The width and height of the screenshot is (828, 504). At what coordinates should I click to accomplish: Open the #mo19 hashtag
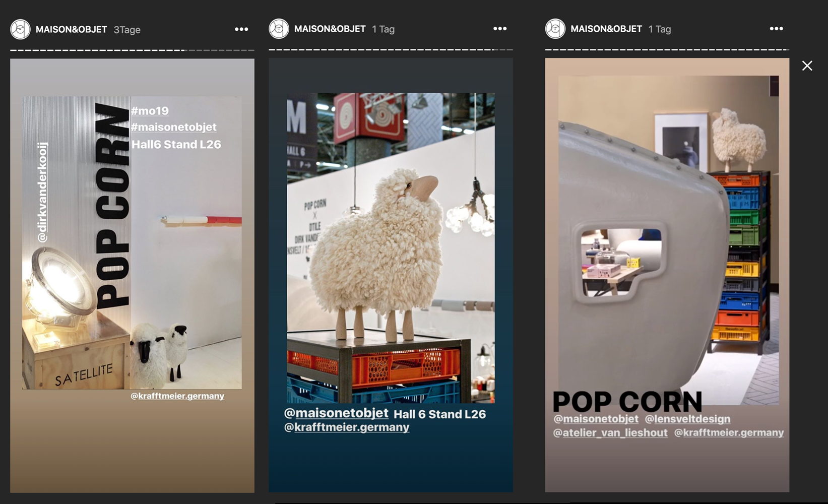pyautogui.click(x=150, y=111)
